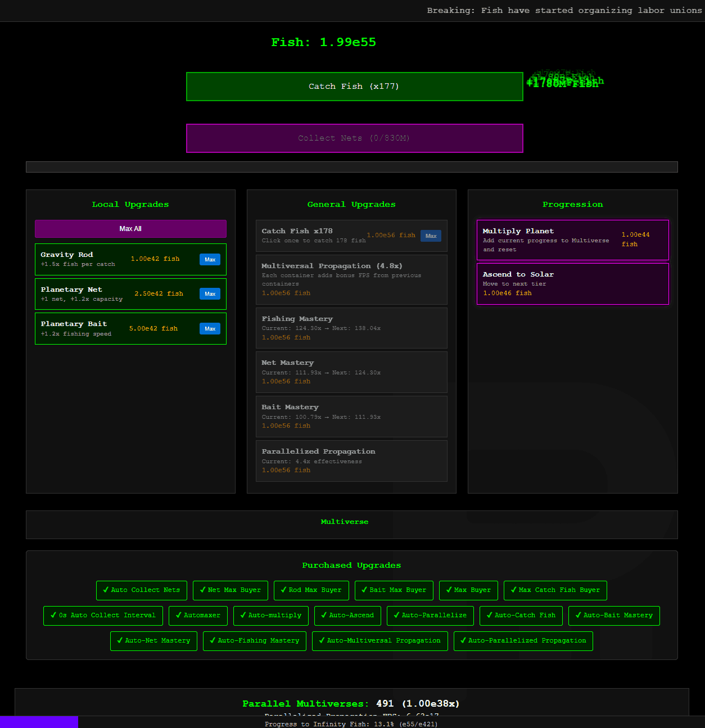
Task: Click the Auto-Parallelized Propagation purchased upgrade
Action: (x=523, y=641)
